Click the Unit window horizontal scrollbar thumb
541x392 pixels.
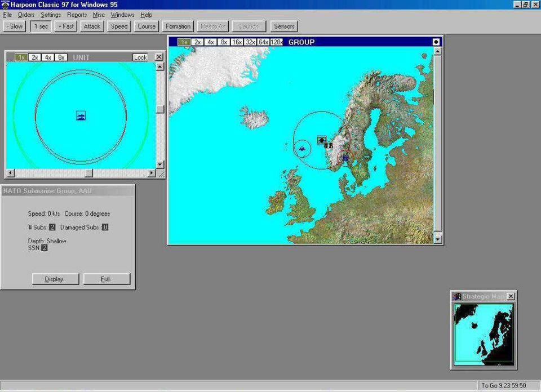(88, 173)
